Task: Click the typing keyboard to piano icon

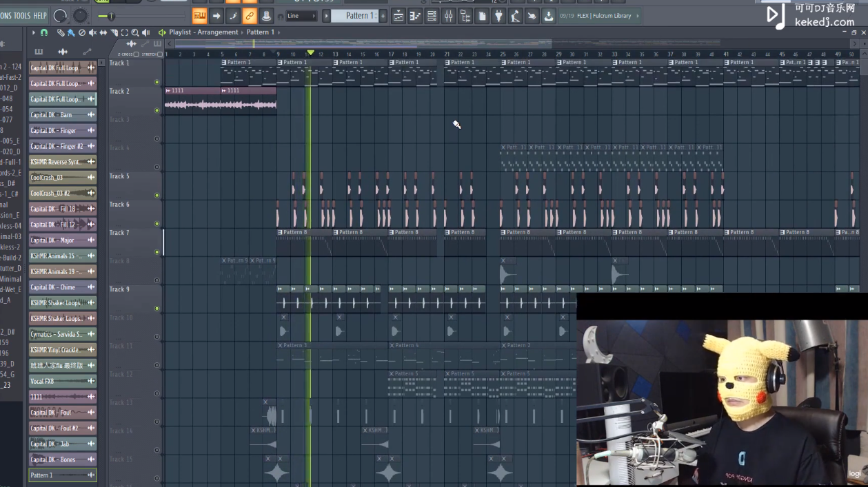Action: coord(199,16)
